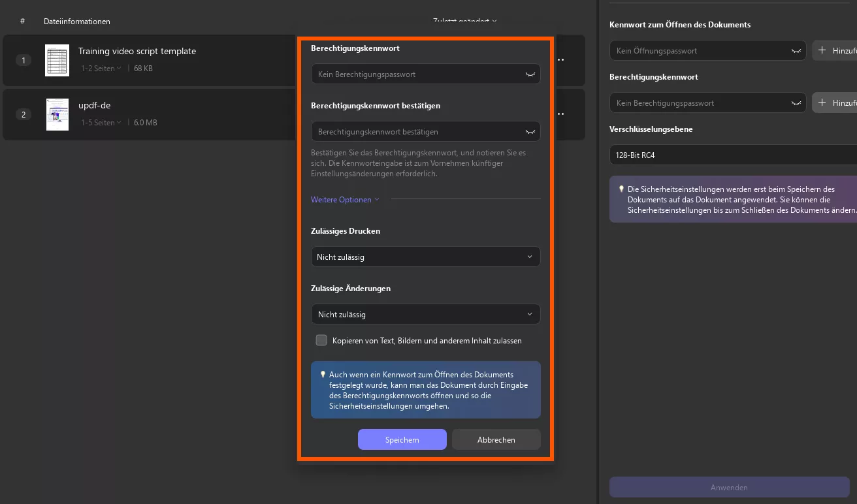This screenshot has height=504, width=857.
Task: Click Abbrechen to cancel the dialog
Action: click(x=496, y=439)
